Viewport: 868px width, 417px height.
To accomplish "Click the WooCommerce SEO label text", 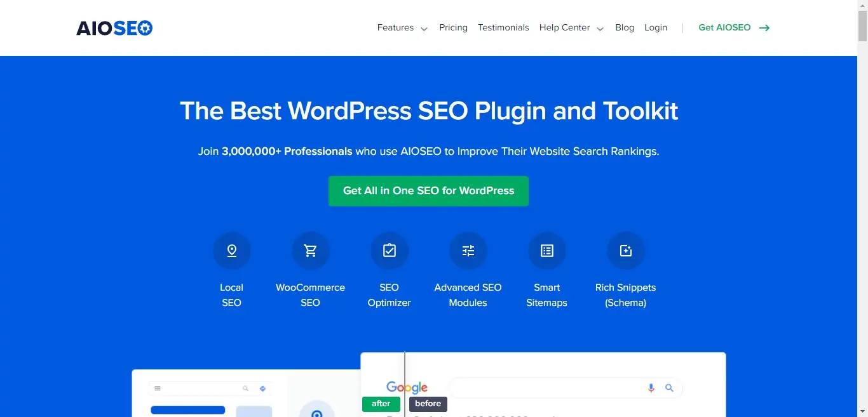I will [x=311, y=295].
